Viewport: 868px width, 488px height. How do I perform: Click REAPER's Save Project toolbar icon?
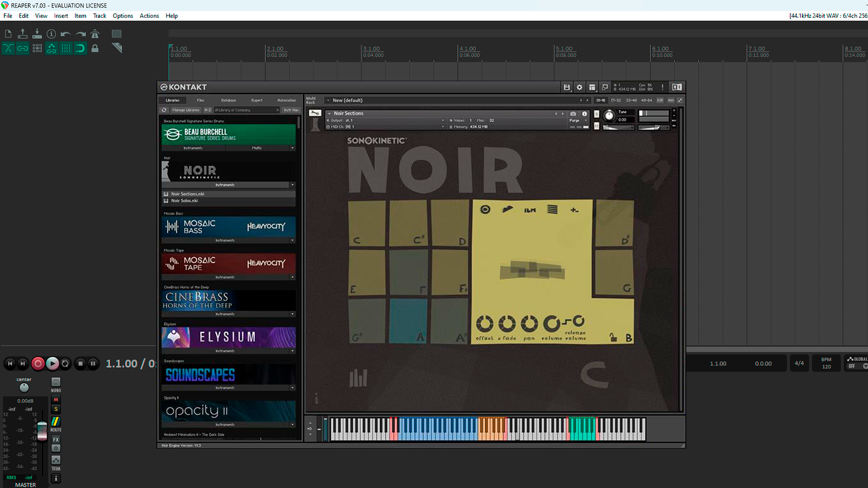(x=37, y=34)
